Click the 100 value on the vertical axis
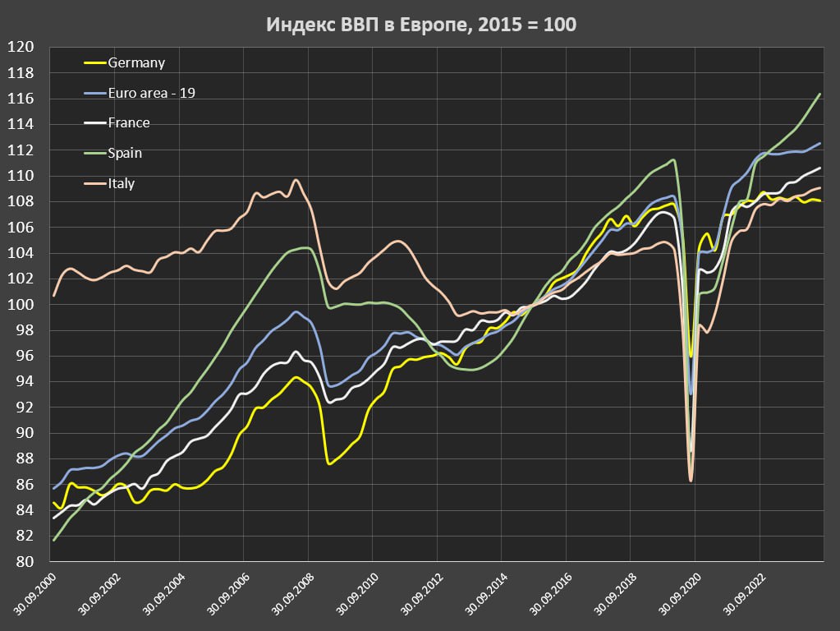The height and width of the screenshot is (631, 840). point(20,304)
